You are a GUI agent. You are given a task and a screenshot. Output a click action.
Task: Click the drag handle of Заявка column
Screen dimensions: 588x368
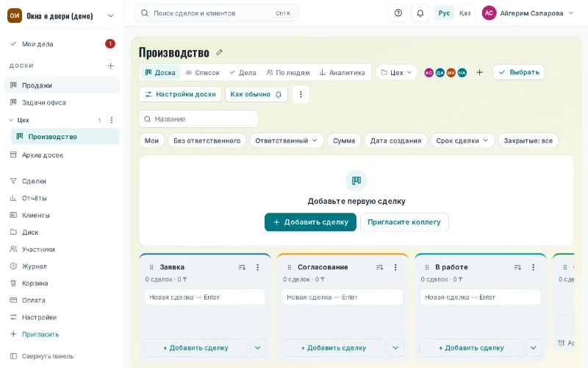pos(151,267)
